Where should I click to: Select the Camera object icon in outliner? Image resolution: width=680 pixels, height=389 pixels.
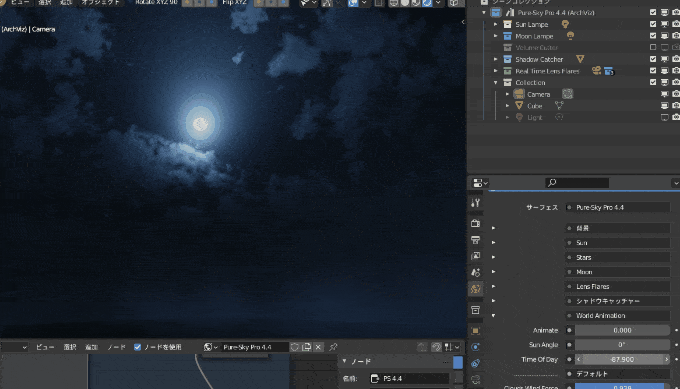click(x=519, y=94)
